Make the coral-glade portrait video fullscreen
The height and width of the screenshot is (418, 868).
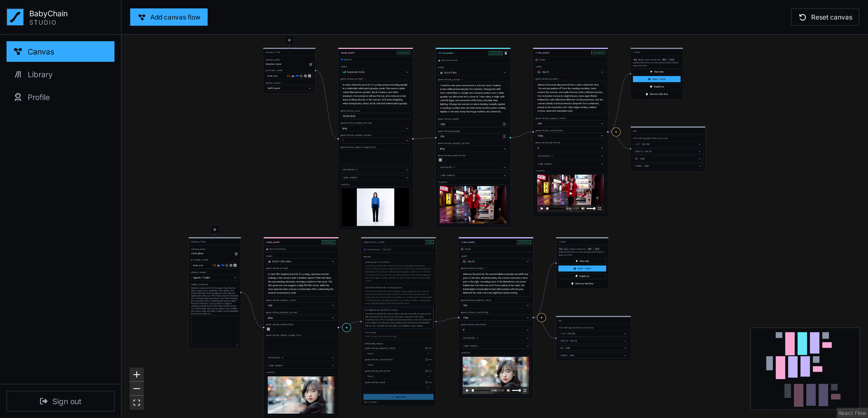pyautogui.click(x=525, y=390)
